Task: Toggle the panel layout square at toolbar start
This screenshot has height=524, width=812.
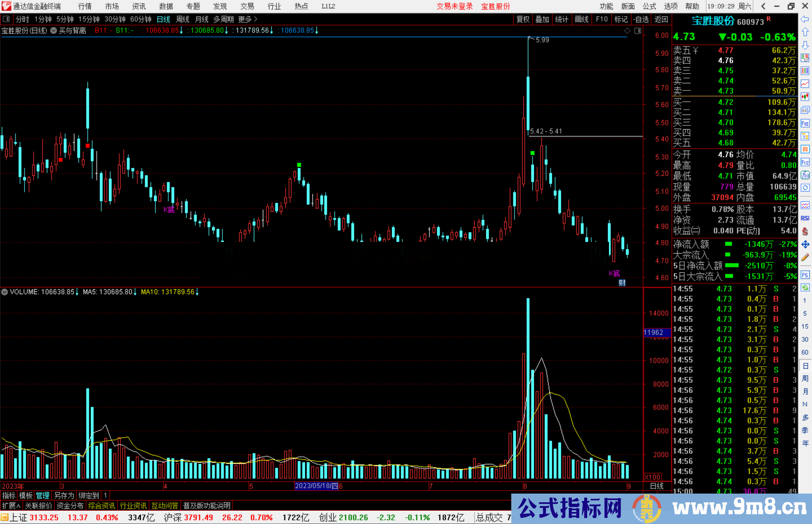Action: pos(6,19)
